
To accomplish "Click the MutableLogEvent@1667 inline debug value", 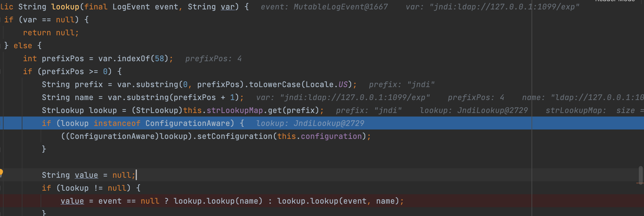I will coord(341,7).
